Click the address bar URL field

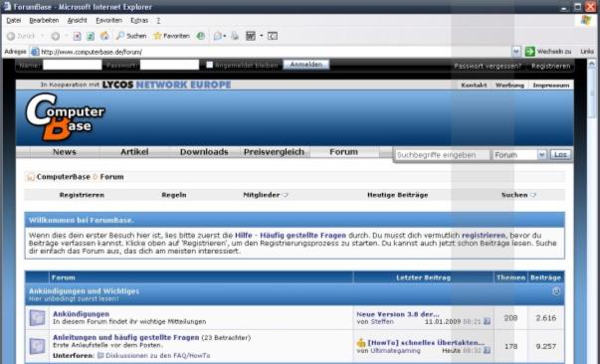[x=275, y=52]
